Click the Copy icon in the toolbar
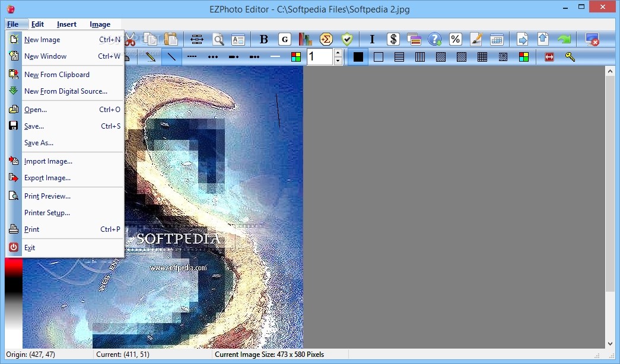This screenshot has height=364, width=620. pos(151,39)
